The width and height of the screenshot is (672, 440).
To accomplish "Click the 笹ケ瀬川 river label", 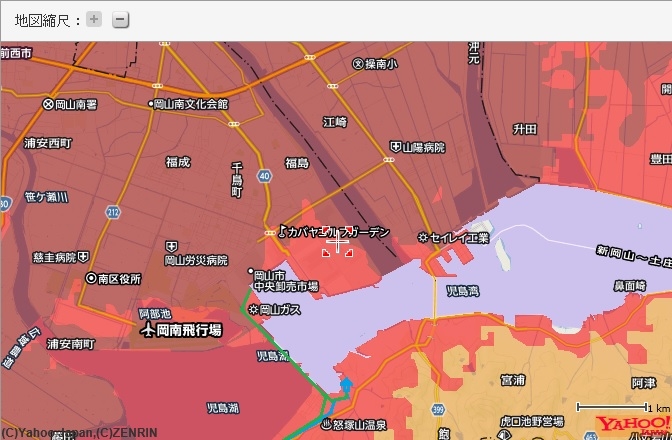I will [x=46, y=197].
